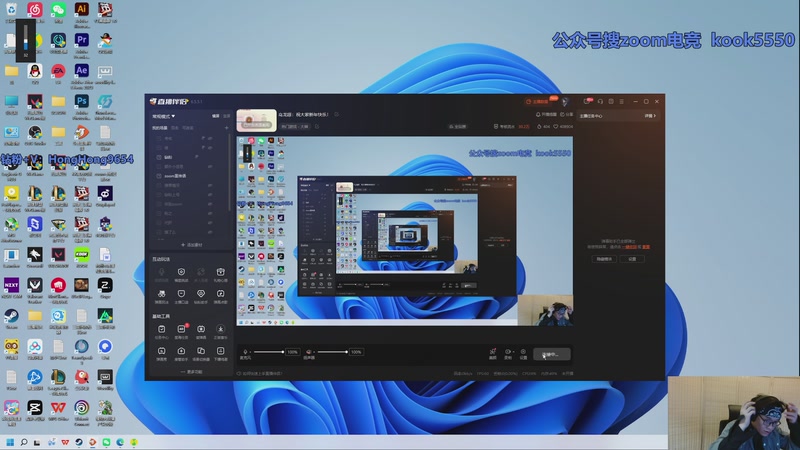Click the 画质 icon in bottom bar
Screen dimensions: 800x450
(x=493, y=352)
